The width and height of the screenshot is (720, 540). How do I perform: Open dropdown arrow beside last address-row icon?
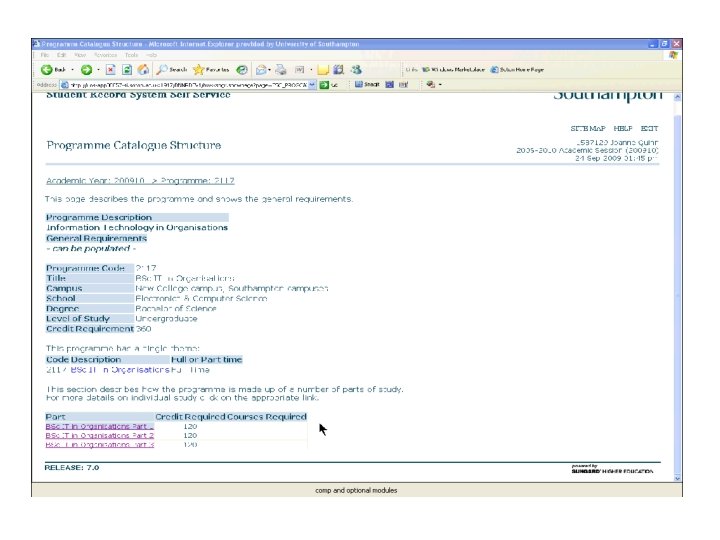pyautogui.click(x=440, y=84)
